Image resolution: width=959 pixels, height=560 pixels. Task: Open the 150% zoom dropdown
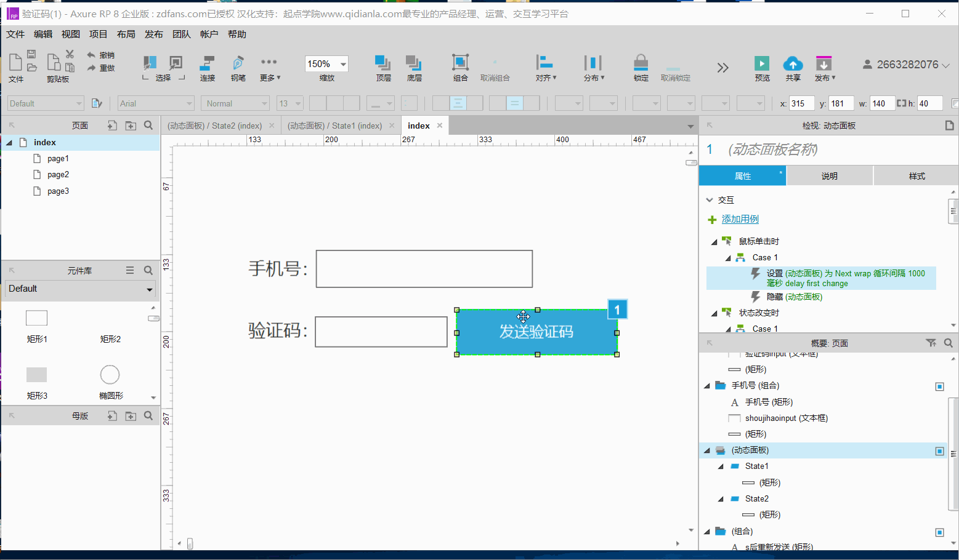pyautogui.click(x=342, y=63)
